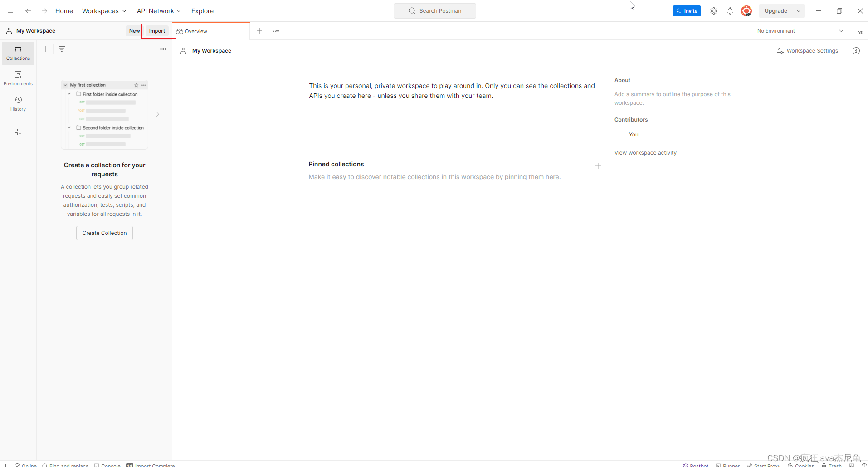The height and width of the screenshot is (467, 868).
Task: Select Collections in the sidebar
Action: pos(18,53)
